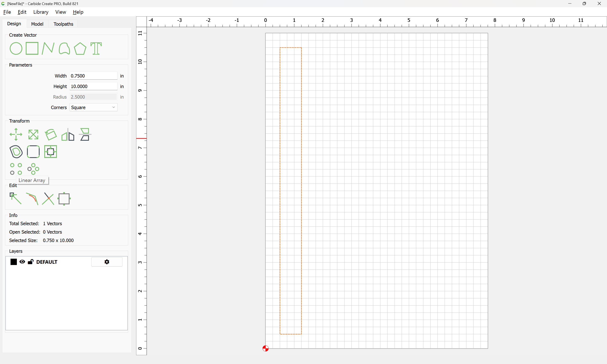Switch to the Toolpaths tab
The height and width of the screenshot is (364, 607).
(x=63, y=24)
